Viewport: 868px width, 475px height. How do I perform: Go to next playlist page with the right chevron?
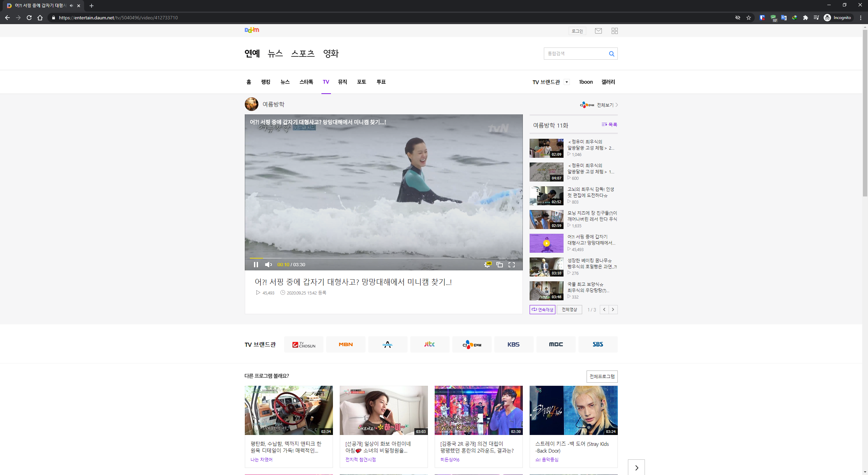pyautogui.click(x=613, y=309)
